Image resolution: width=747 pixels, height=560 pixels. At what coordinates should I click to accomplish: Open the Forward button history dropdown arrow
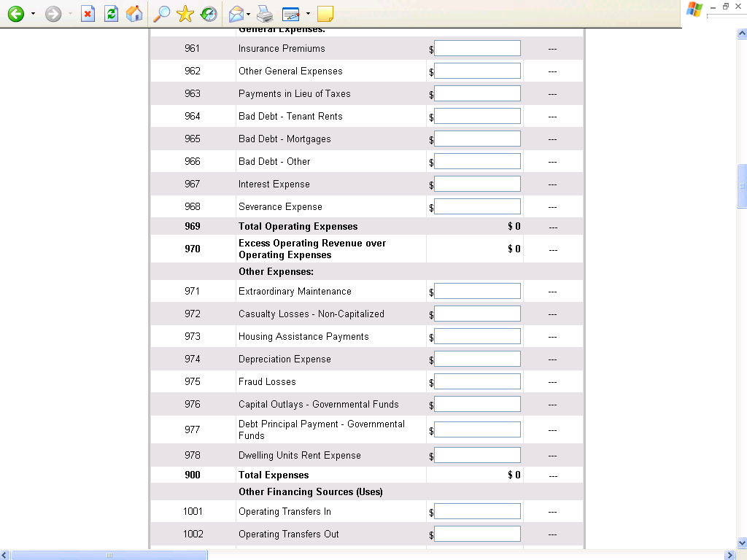click(70, 14)
